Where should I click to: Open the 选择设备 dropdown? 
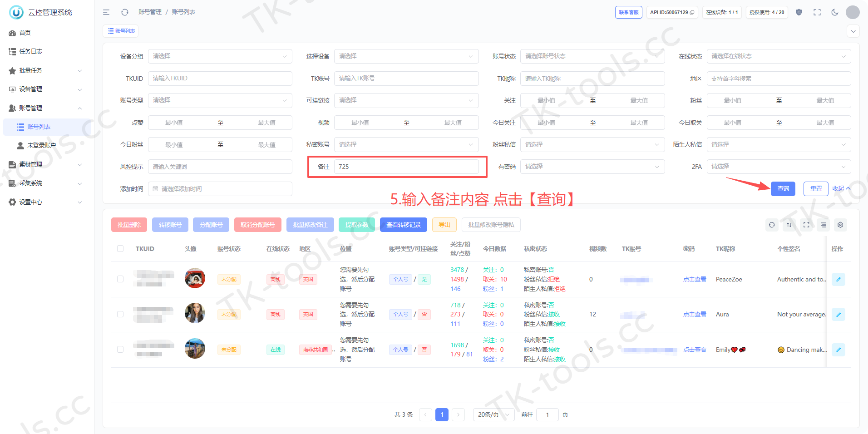(406, 56)
